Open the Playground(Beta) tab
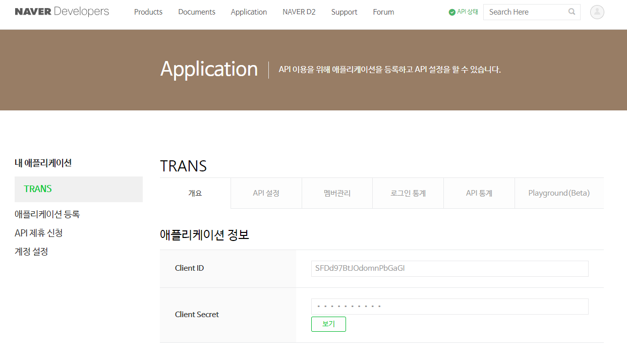Viewport: 627px width, 364px height. tap(559, 193)
